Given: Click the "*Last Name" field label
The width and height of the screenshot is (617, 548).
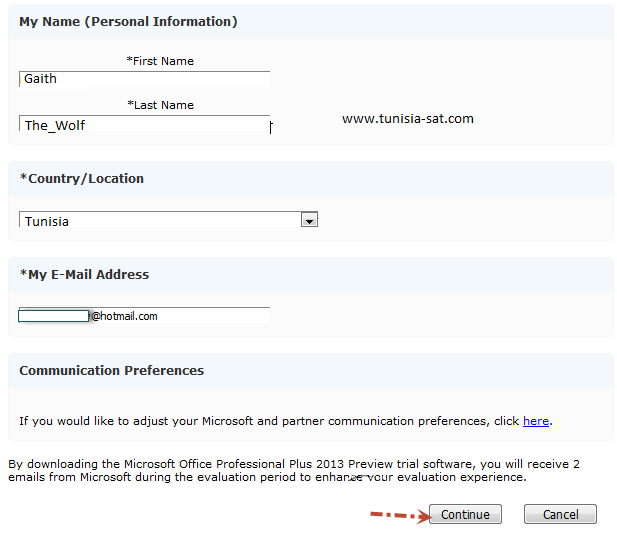Looking at the screenshot, I should 160,105.
